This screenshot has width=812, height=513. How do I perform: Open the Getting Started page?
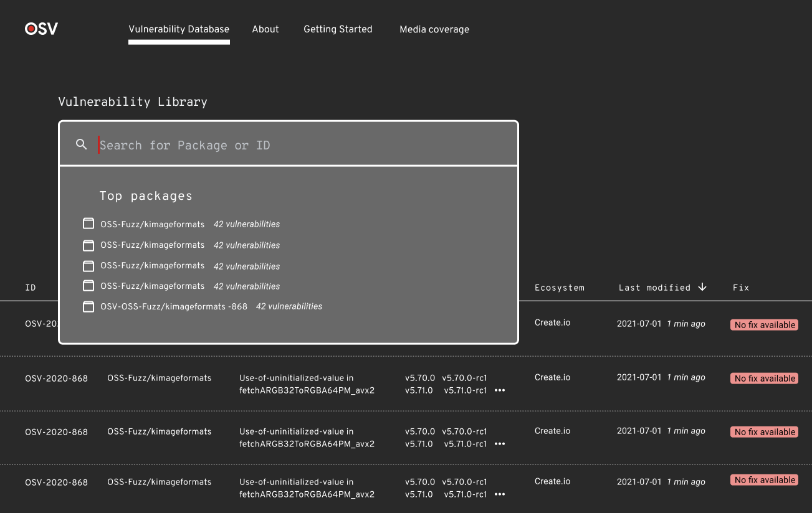(338, 29)
